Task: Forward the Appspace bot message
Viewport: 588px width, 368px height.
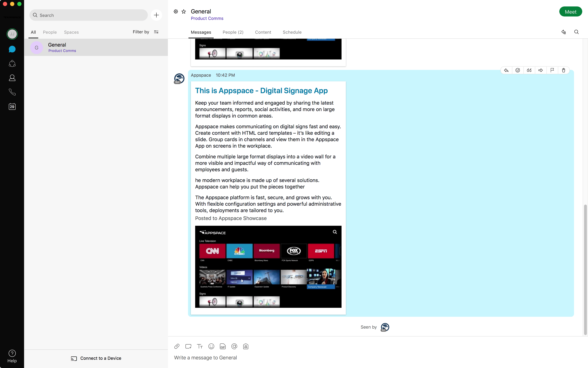Action: [540, 70]
